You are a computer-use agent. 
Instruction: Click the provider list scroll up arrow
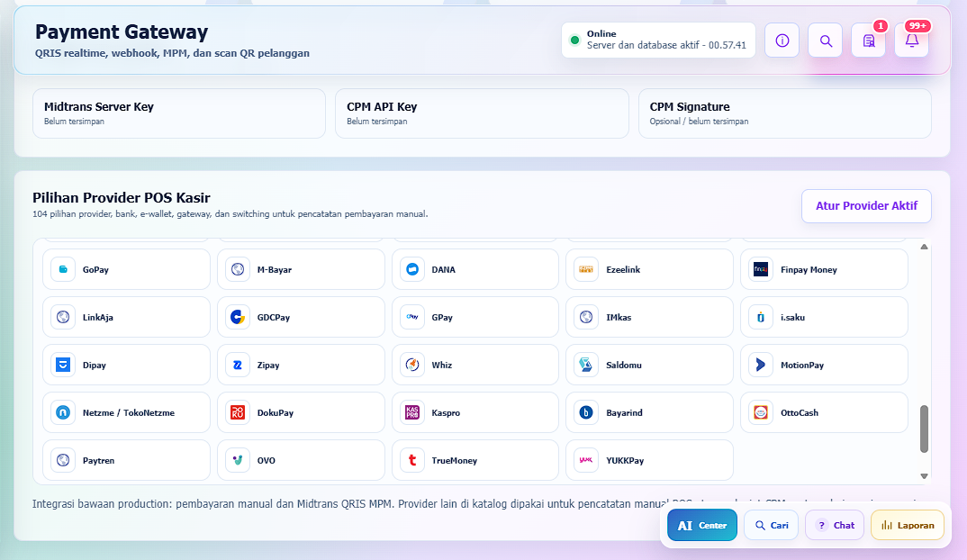point(924,247)
